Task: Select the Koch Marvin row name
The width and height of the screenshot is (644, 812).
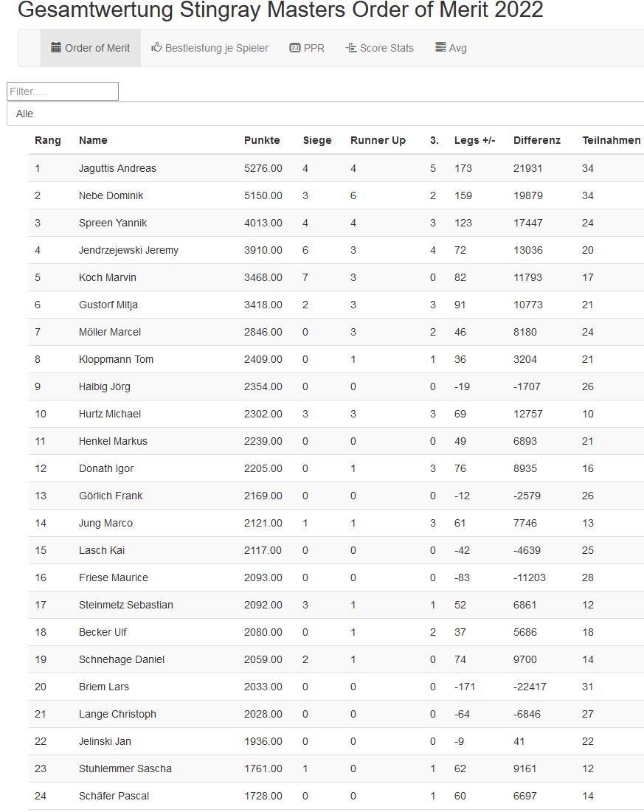Action: 108,277
